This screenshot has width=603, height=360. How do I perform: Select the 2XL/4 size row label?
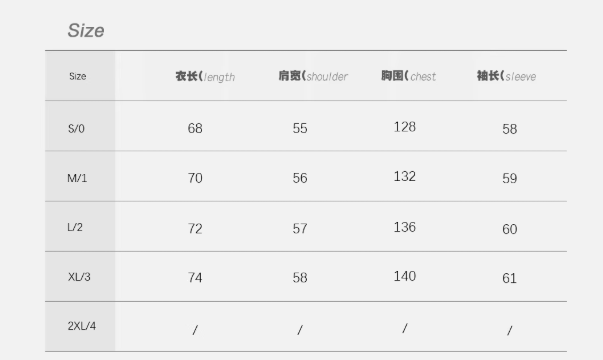point(82,326)
